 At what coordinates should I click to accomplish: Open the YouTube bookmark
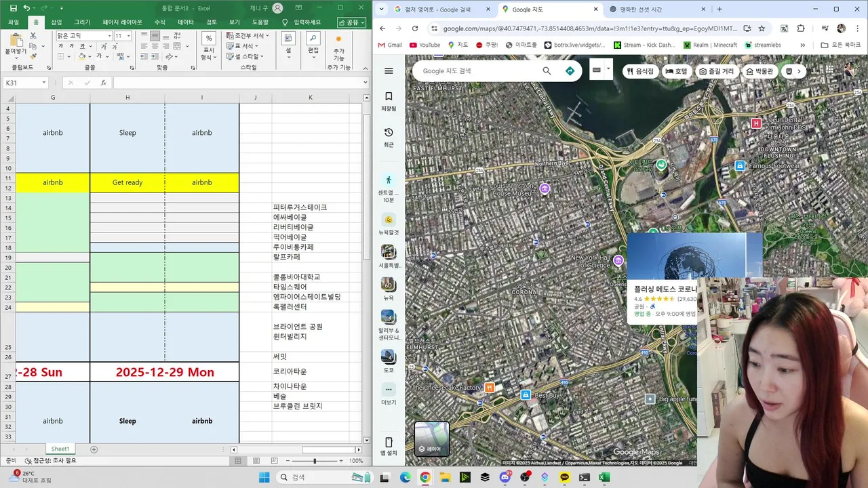(x=424, y=45)
